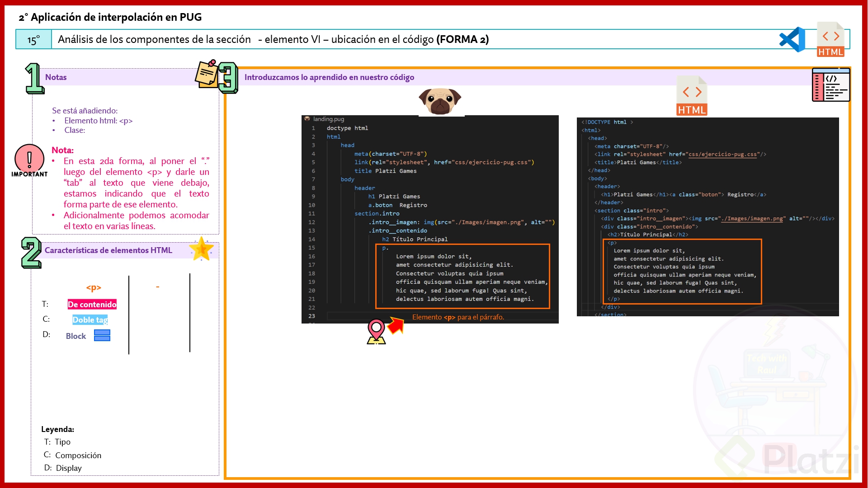The image size is (868, 488).
Task: Click the '2° Aplicación de interpolación en PUG' title
Action: pos(110,17)
